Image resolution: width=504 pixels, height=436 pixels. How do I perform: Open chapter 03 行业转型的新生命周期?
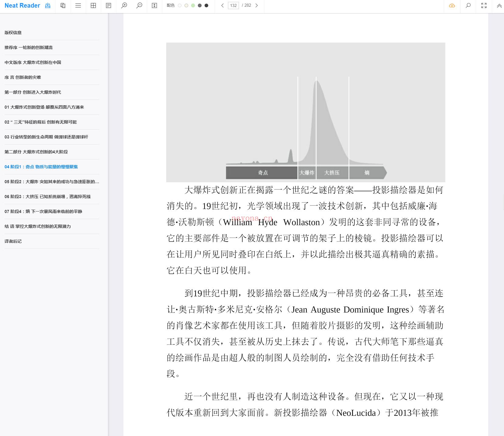coord(52,137)
